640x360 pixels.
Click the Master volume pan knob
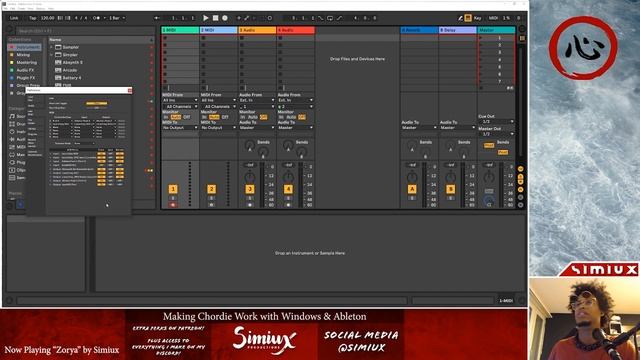(489, 178)
